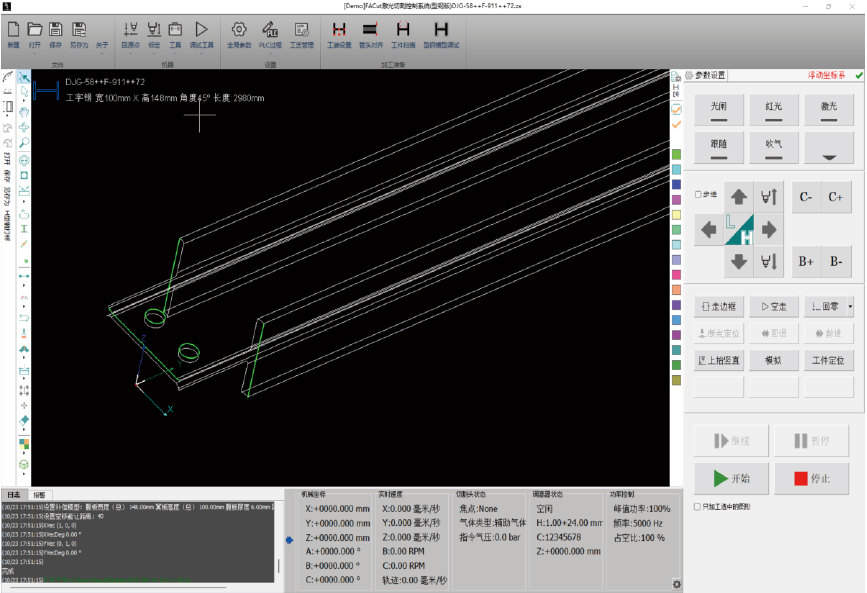
Task: Click the 工装设置 H-beam fixture icon
Action: (339, 29)
